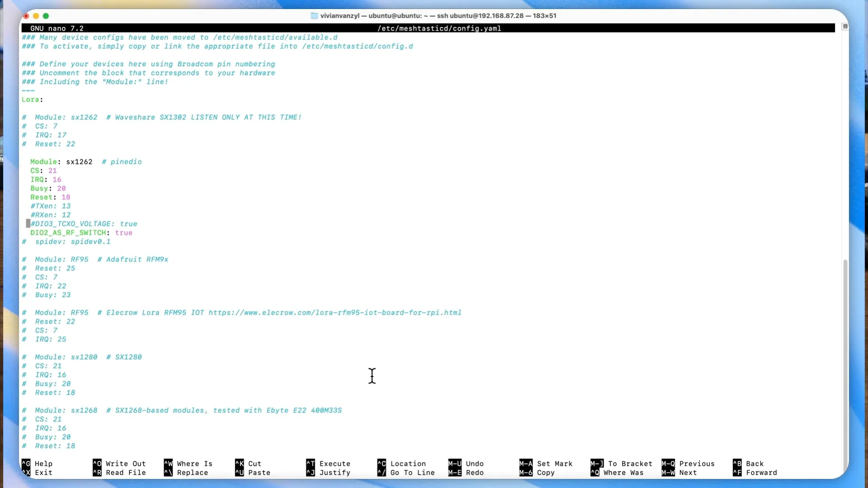Click the '#TXen: 13' line
868x488 pixels.
point(50,206)
